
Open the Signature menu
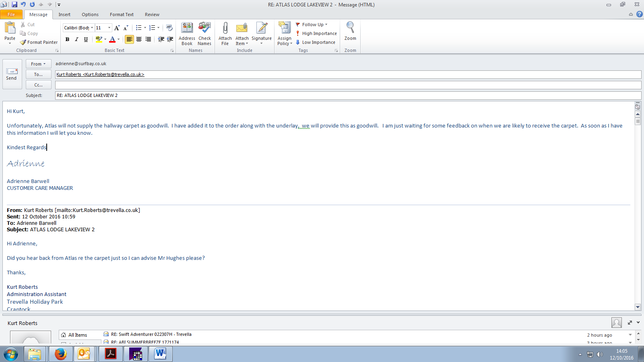[x=262, y=34]
